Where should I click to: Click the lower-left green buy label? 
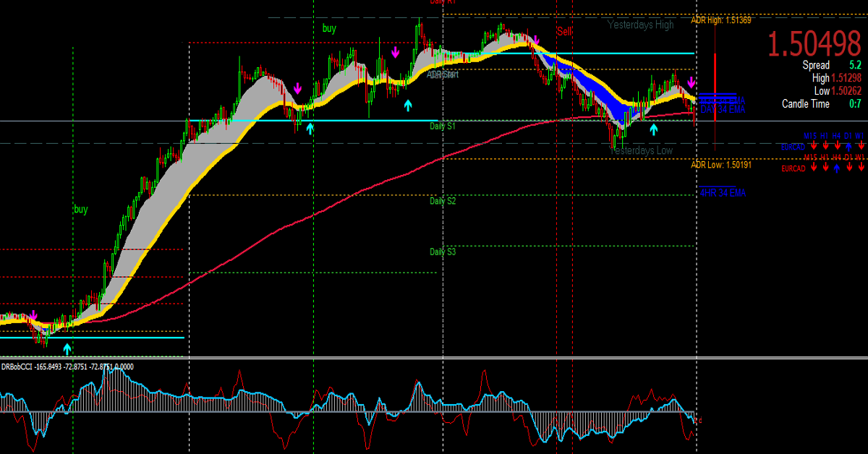pos(80,210)
